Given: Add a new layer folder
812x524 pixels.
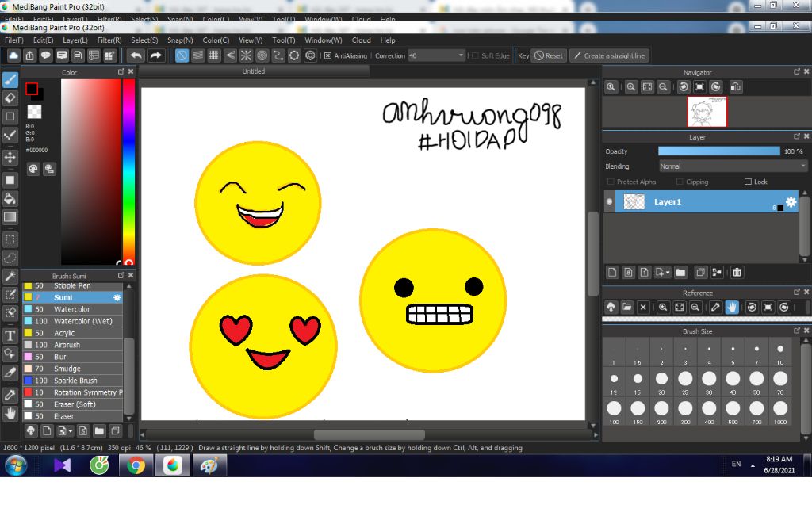Looking at the screenshot, I should click(x=680, y=273).
